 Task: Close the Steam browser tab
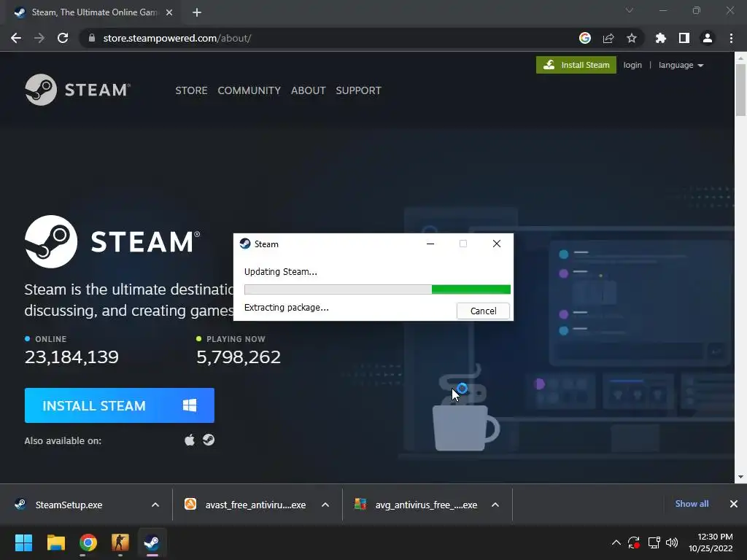point(169,12)
